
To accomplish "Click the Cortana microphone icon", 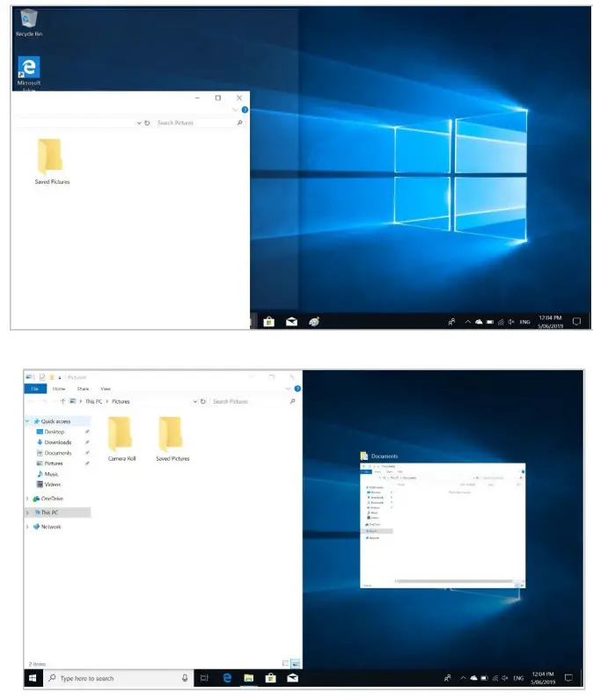I will [185, 678].
